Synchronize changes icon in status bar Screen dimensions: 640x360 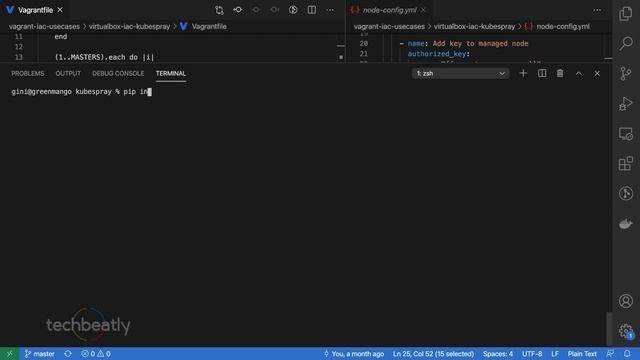68,354
